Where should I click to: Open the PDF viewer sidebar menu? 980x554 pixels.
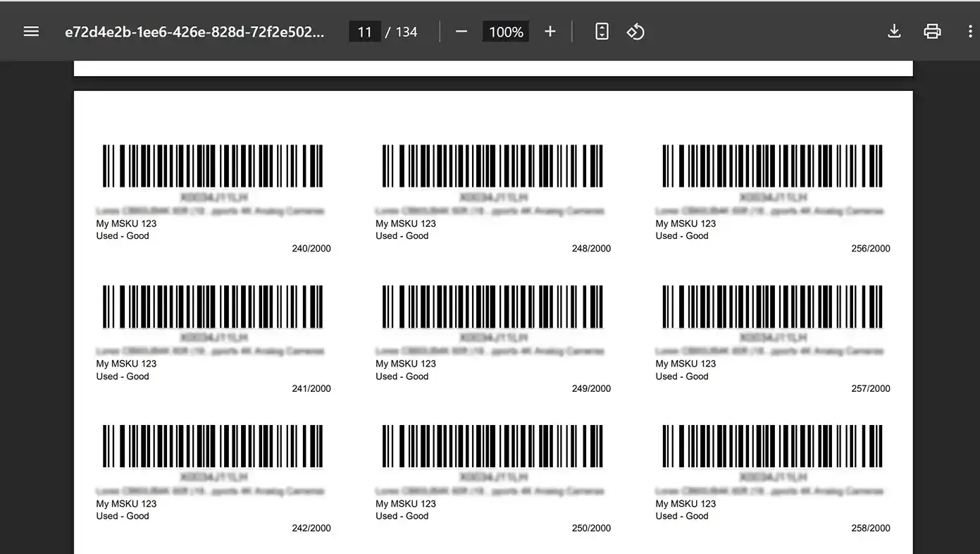click(31, 32)
